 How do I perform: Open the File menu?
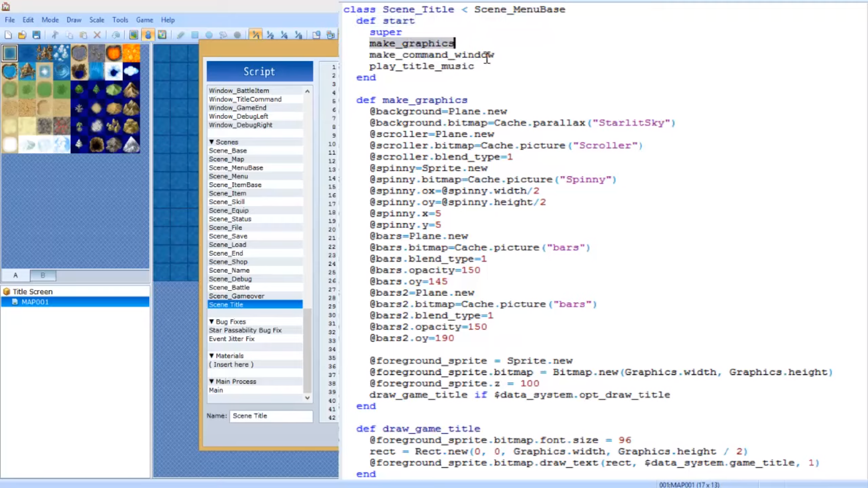(10, 20)
